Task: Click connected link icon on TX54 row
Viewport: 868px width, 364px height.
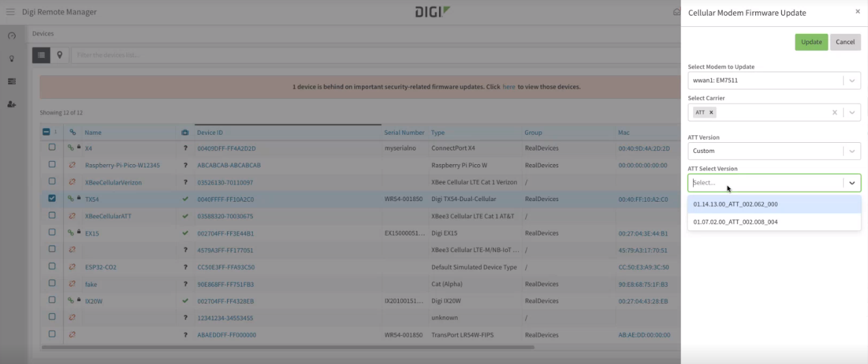Action: click(71, 199)
